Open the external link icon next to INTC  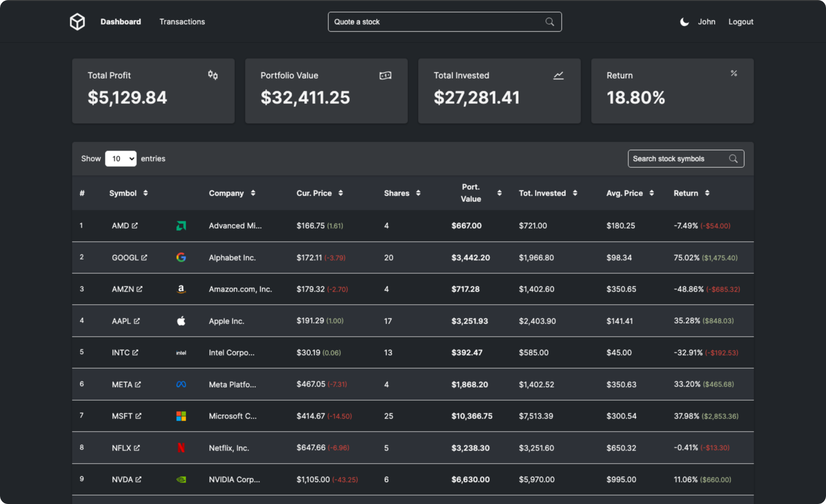[x=135, y=352]
